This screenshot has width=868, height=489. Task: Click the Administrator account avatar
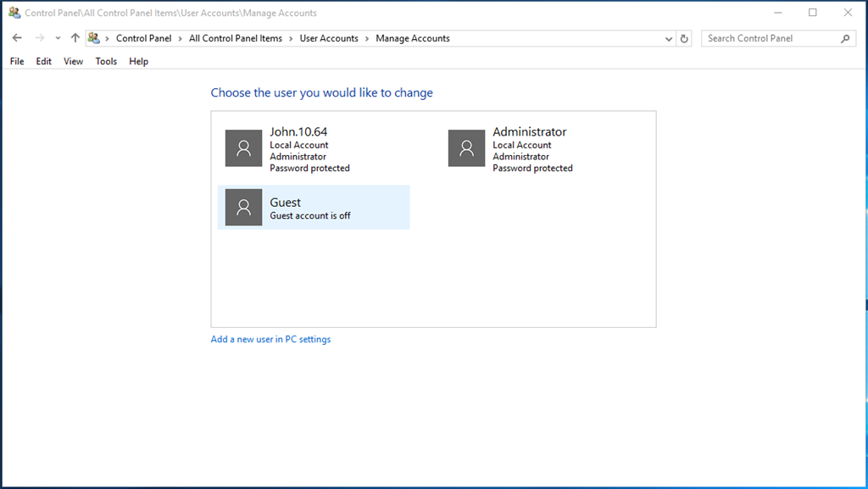click(467, 148)
